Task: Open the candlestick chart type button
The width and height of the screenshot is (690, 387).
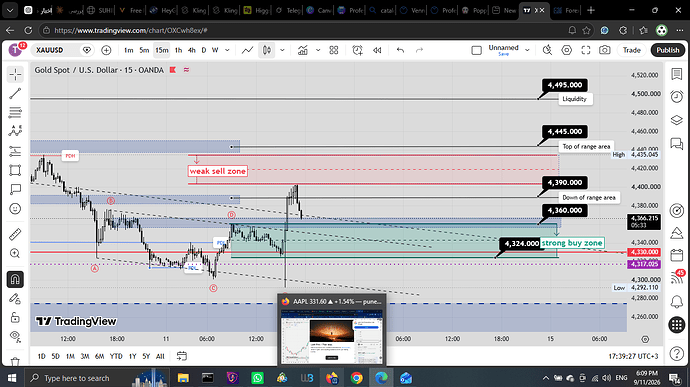Action: (267, 50)
